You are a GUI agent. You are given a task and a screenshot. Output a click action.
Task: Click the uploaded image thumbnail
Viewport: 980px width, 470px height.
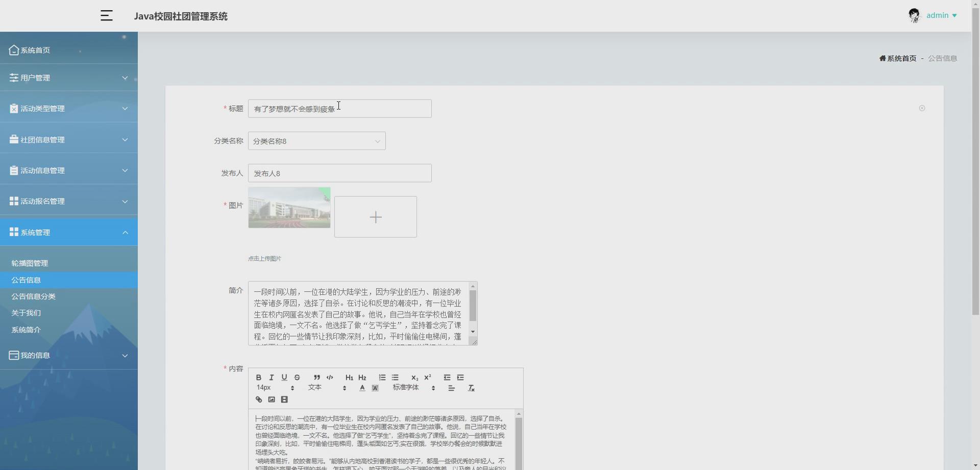289,207
